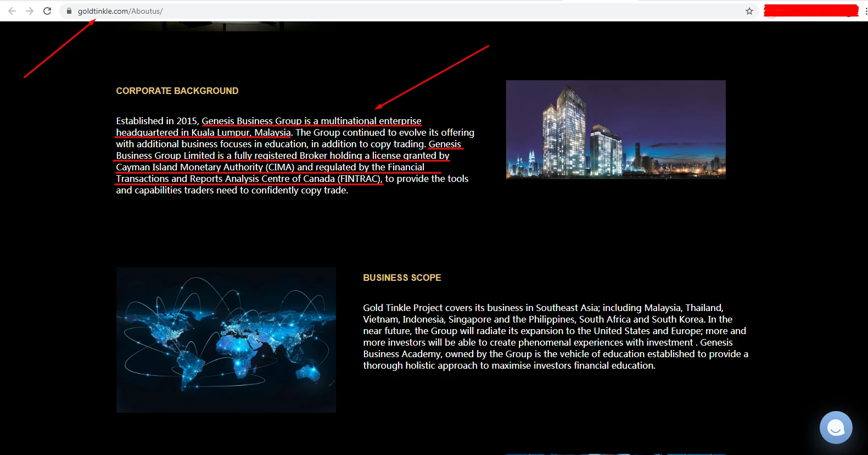Click the BUSINESS SCOPE heading
Screen dimensions: 868x455
(402, 278)
